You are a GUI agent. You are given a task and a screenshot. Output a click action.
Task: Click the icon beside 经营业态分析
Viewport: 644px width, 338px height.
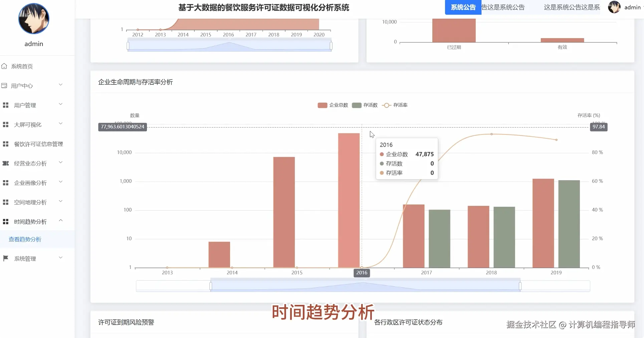pyautogui.click(x=6, y=163)
